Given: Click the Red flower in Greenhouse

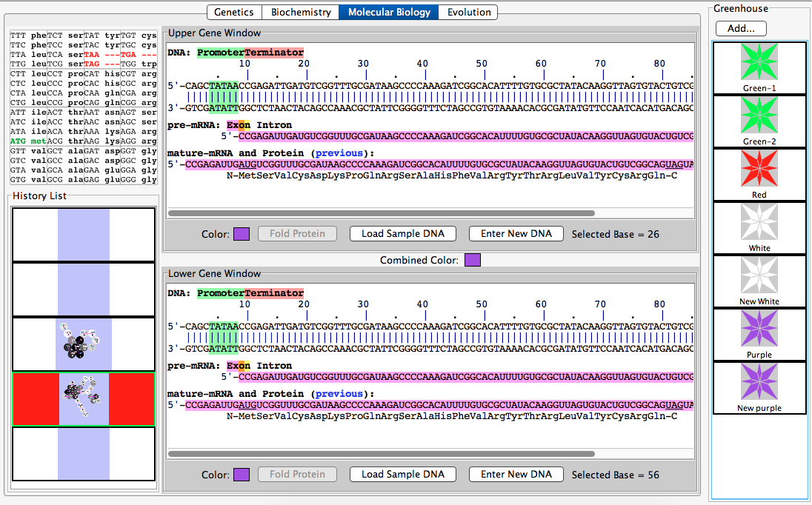Looking at the screenshot, I should [759, 169].
